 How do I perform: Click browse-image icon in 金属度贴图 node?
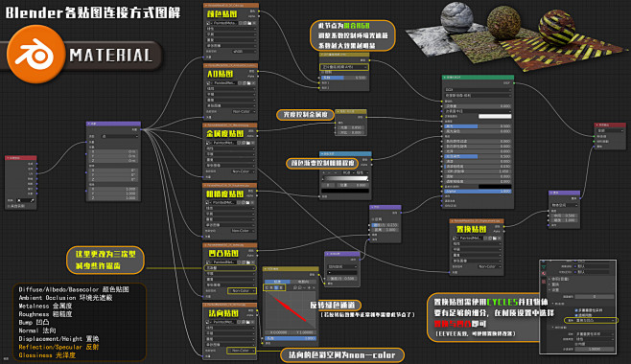pos(208,143)
